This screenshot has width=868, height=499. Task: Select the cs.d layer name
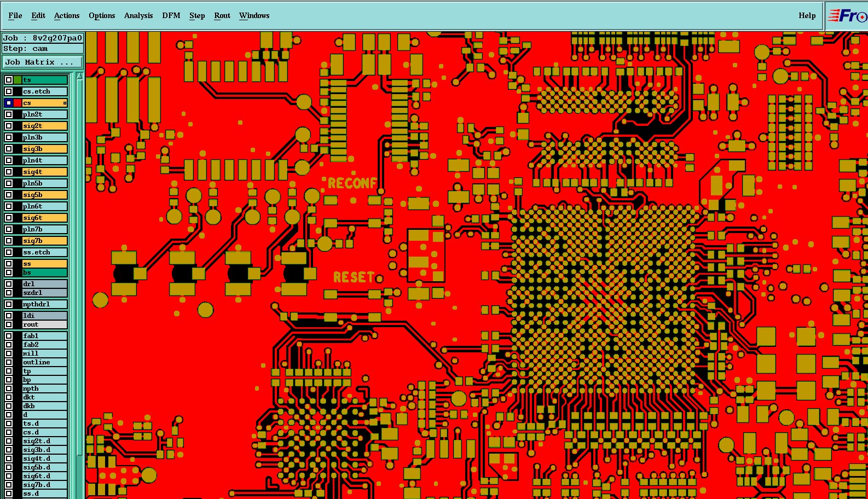click(45, 432)
